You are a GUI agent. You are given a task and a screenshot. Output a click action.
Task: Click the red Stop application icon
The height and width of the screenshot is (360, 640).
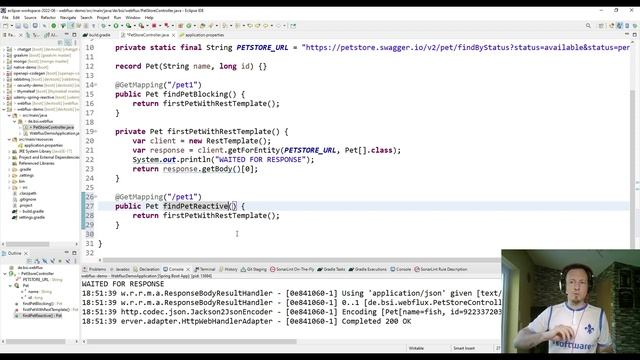tap(154, 26)
